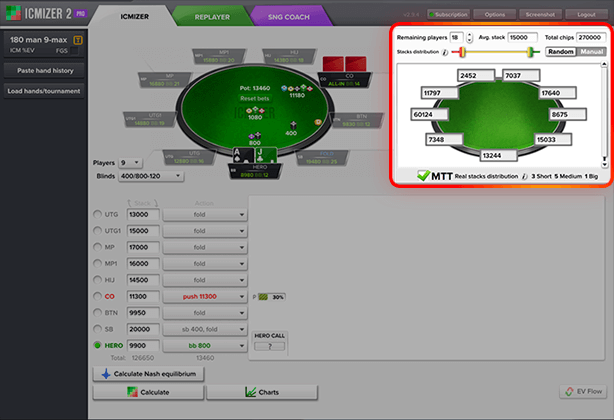Click the CO ALL-IN player plate
This screenshot has height=420, width=614.
tap(345, 80)
